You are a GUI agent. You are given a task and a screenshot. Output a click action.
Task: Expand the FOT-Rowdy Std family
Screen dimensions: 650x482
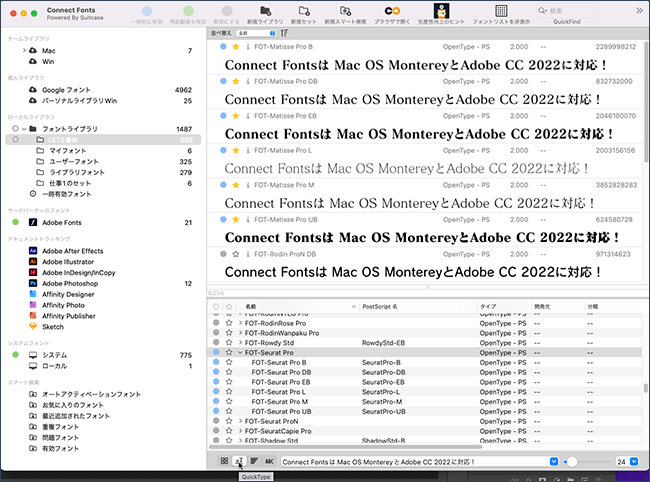click(240, 343)
